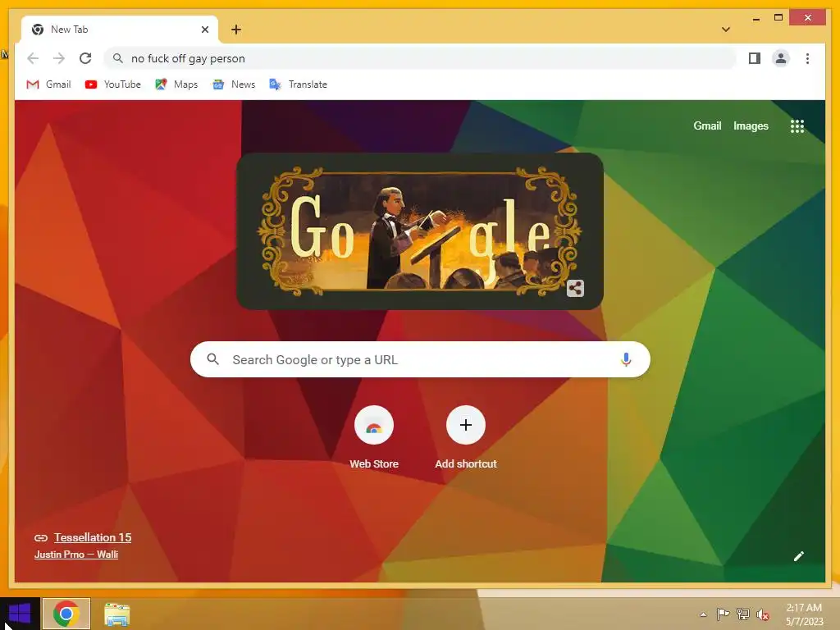840x630 pixels.
Task: Open Maps bookmark
Action: 176,84
